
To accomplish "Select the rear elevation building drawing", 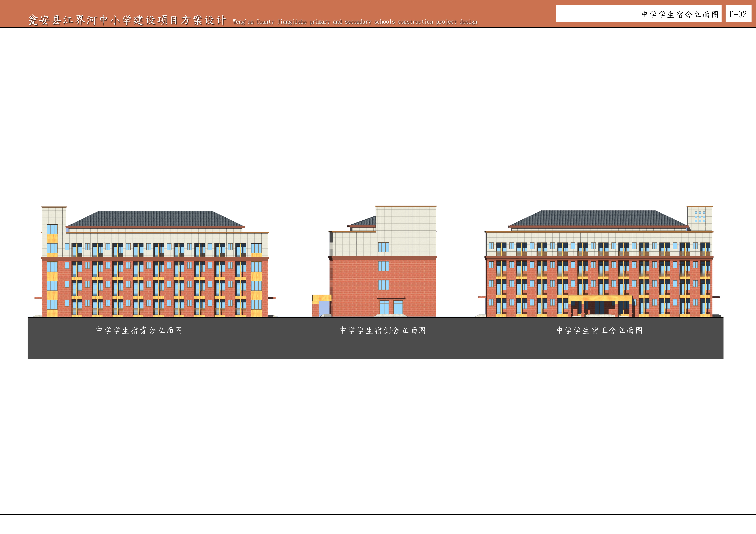I will (x=155, y=262).
